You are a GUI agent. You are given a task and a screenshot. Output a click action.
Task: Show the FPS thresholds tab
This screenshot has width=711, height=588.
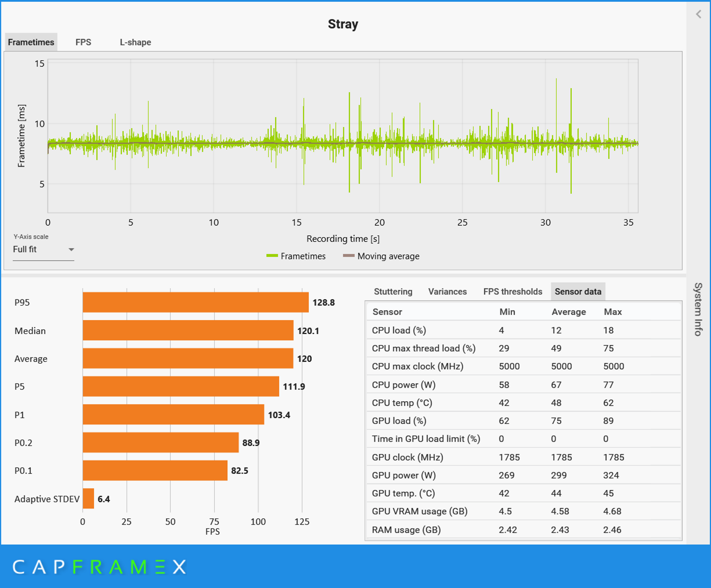pyautogui.click(x=513, y=292)
